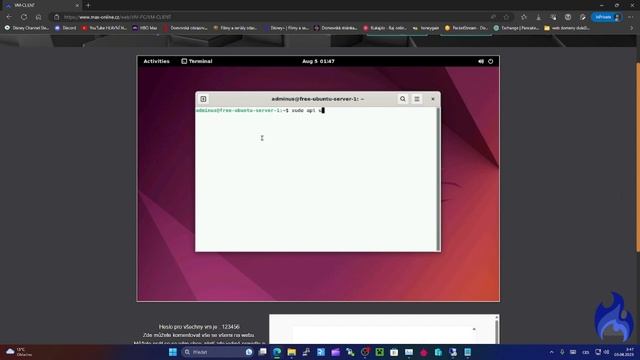Select the VM-CLIENT browser tab
Viewport: 640px width, 360px height.
(x=41, y=5)
